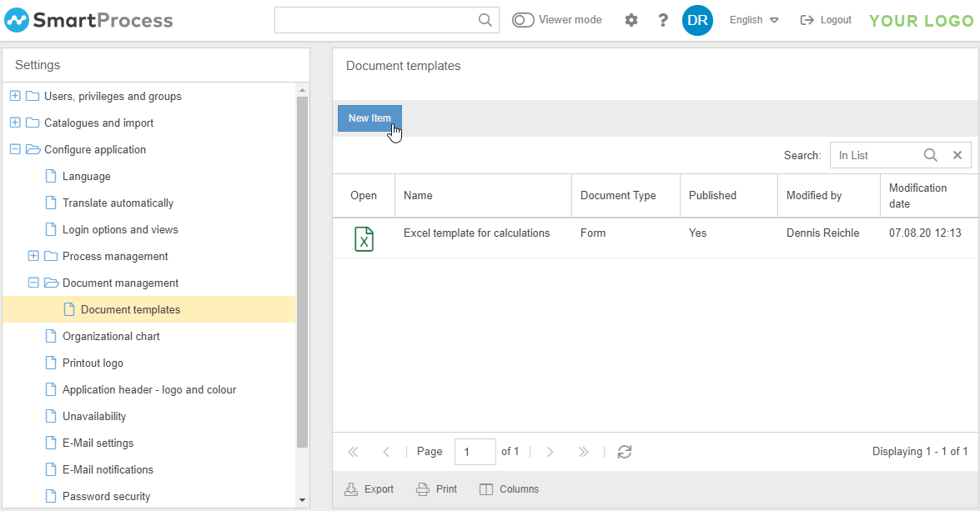Open settings gear in header
This screenshot has height=511, width=980.
pyautogui.click(x=631, y=20)
